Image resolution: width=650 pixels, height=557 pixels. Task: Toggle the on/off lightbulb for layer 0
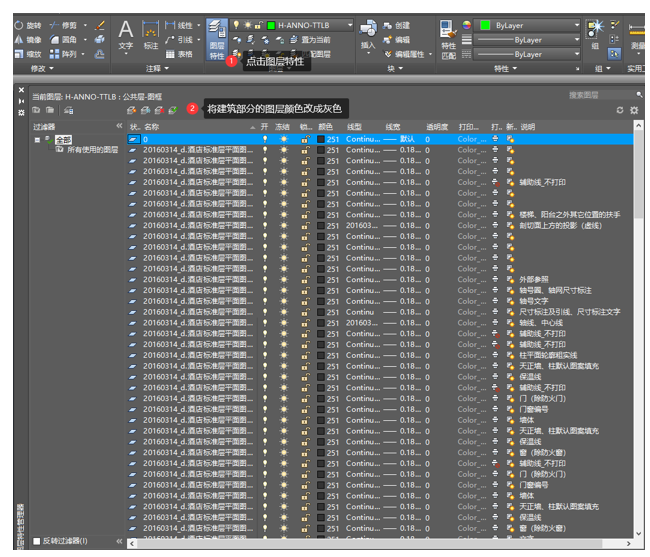tap(265, 139)
